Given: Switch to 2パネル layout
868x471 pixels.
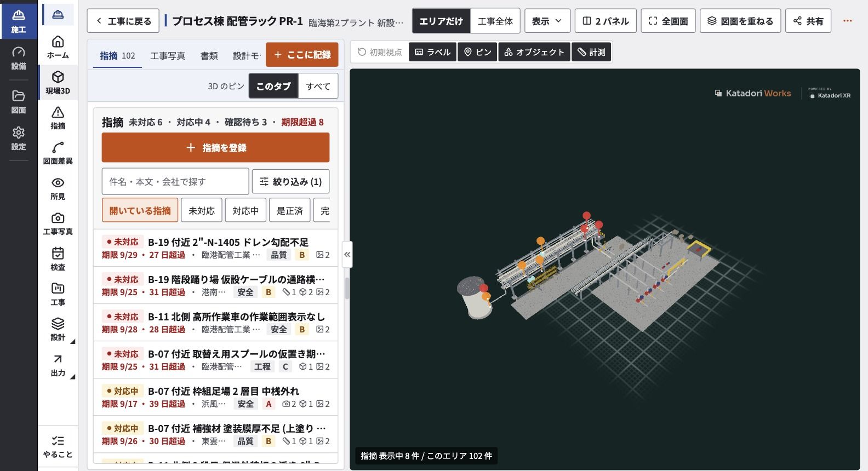Looking at the screenshot, I should coord(606,21).
